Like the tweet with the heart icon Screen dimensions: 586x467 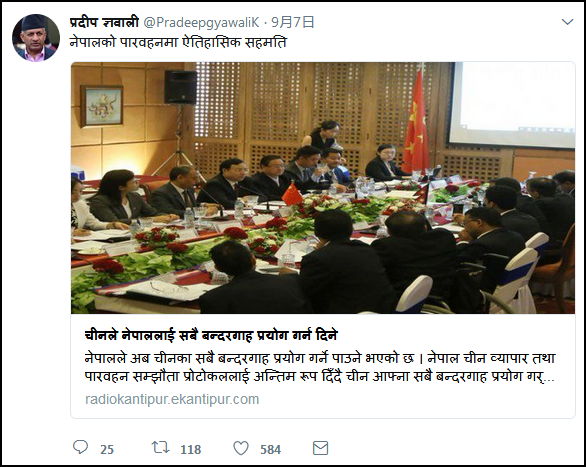click(241, 448)
